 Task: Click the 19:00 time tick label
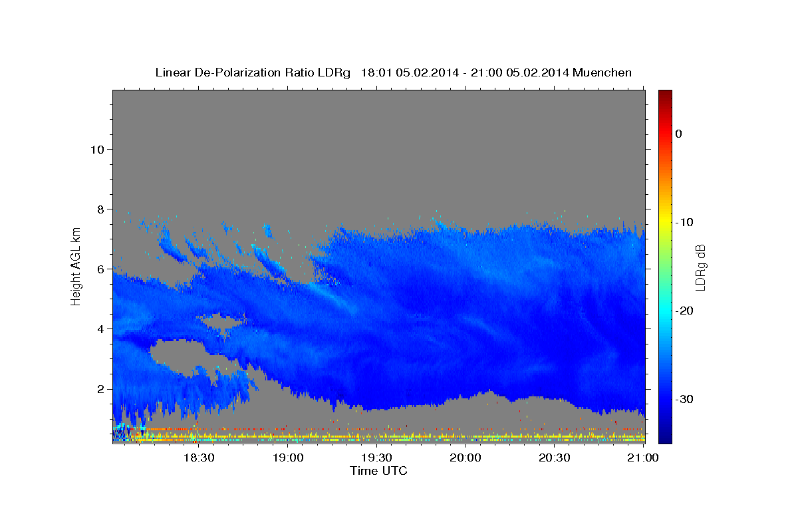click(x=288, y=458)
